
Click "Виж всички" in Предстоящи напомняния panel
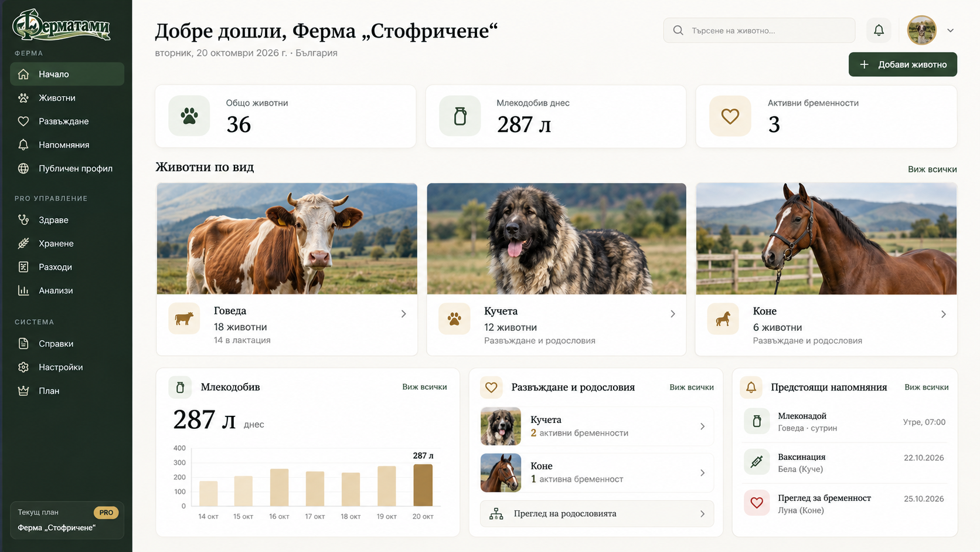pyautogui.click(x=926, y=387)
